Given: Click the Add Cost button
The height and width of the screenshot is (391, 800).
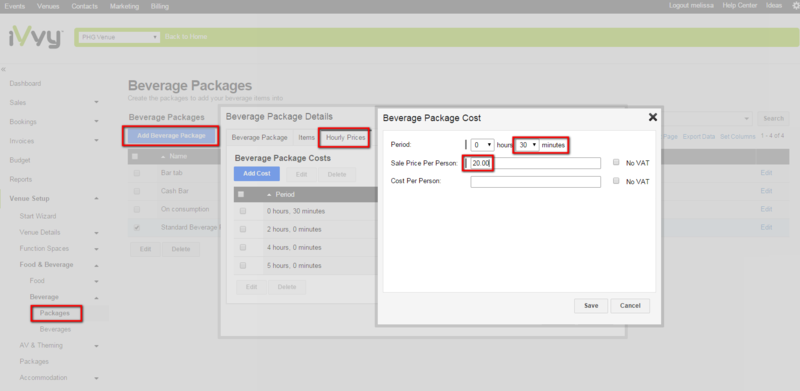Looking at the screenshot, I should [x=257, y=174].
